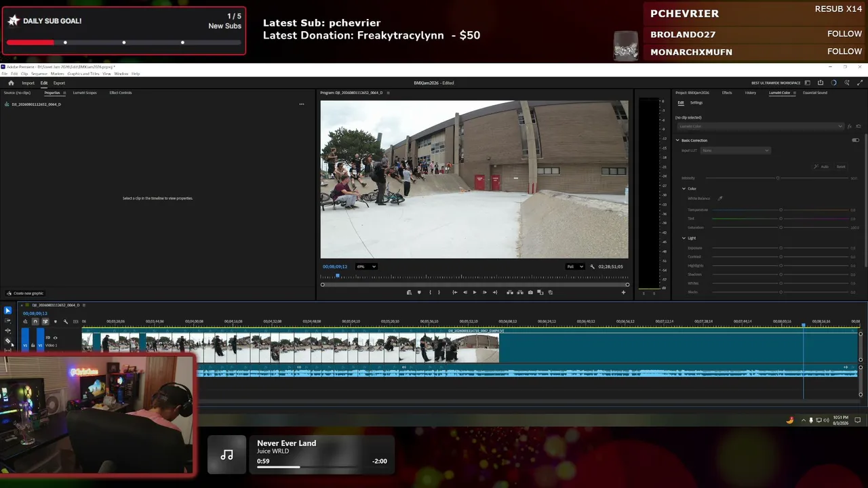
Task: Toggle Video 1 track output eye
Action: click(x=55, y=338)
